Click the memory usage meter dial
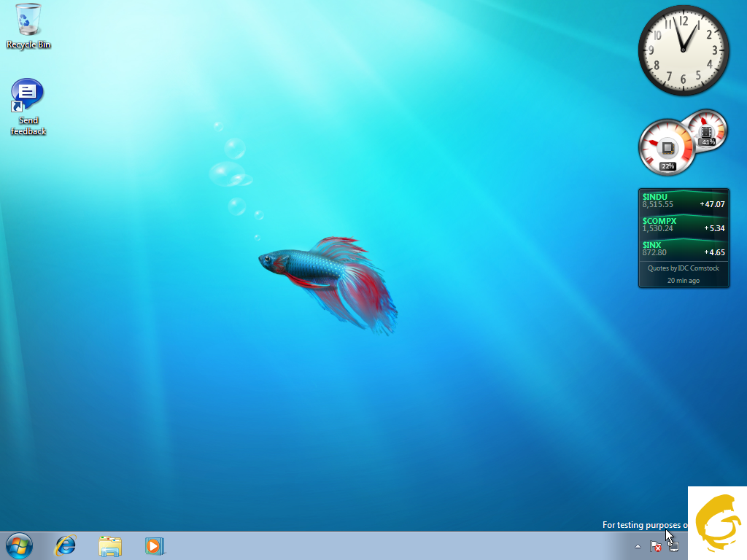Image resolution: width=747 pixels, height=560 pixels. [x=706, y=131]
